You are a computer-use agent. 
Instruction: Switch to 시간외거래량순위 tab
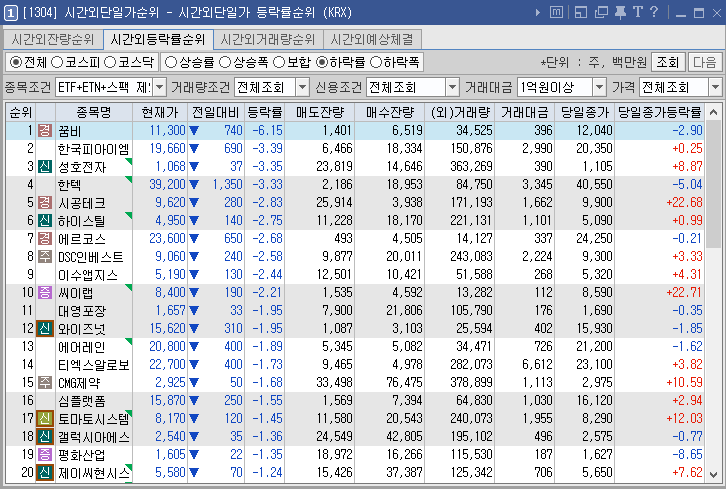tap(268, 40)
